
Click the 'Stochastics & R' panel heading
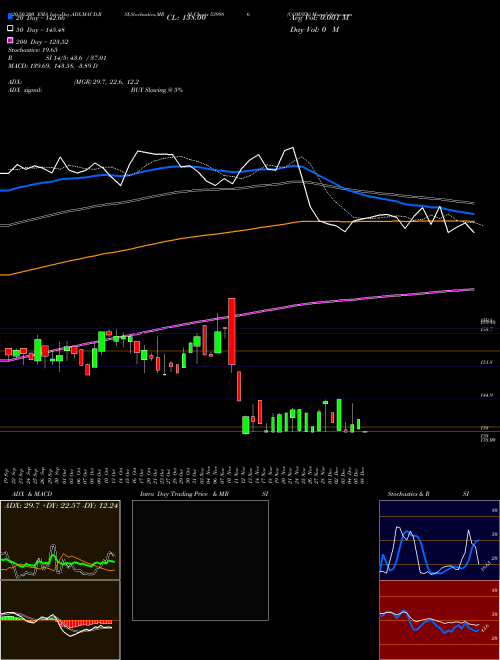tap(409, 494)
